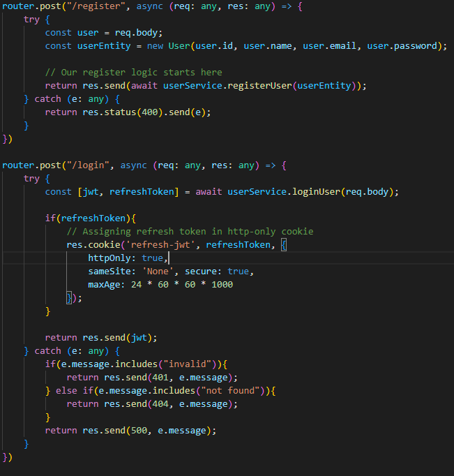Click the status method in res.status
454x476 pixels.
click(x=120, y=112)
